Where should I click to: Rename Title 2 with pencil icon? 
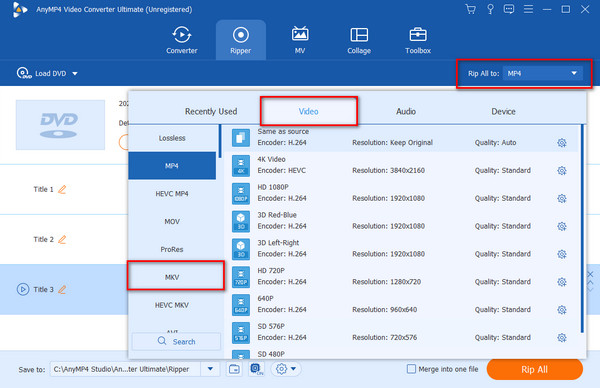(x=62, y=240)
